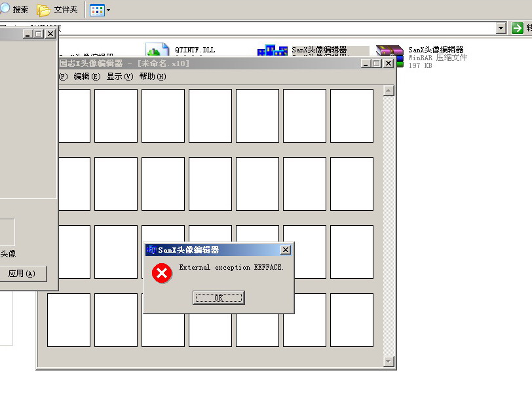Screen dimensions: 532x415
Task: Minimize the small left panel window
Action: point(28,34)
